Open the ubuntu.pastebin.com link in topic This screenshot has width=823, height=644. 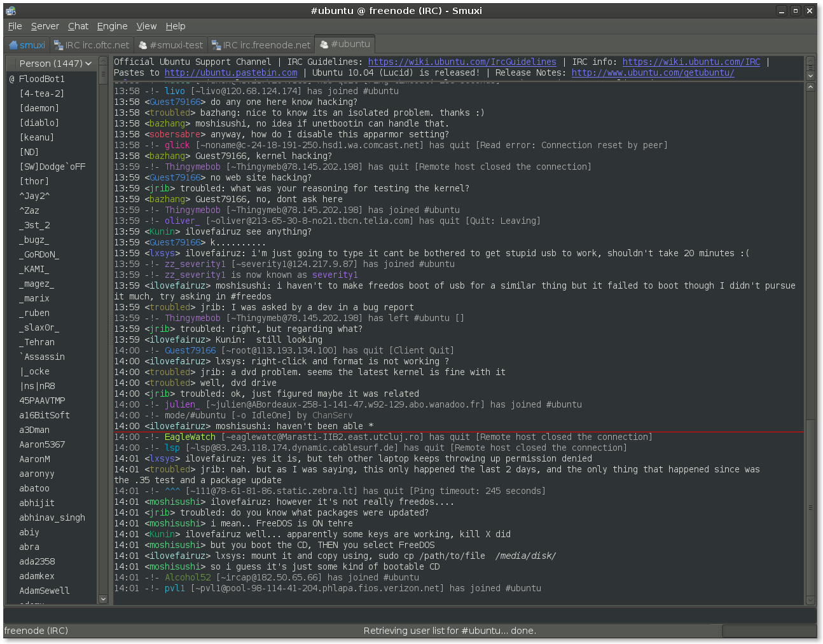tap(230, 72)
